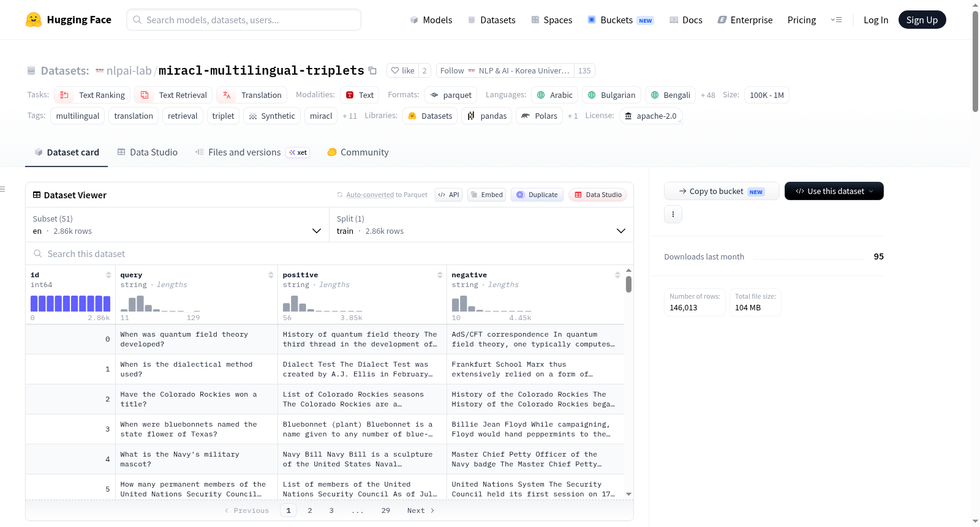Focus the Search this dataset field
980x527 pixels.
tap(330, 254)
